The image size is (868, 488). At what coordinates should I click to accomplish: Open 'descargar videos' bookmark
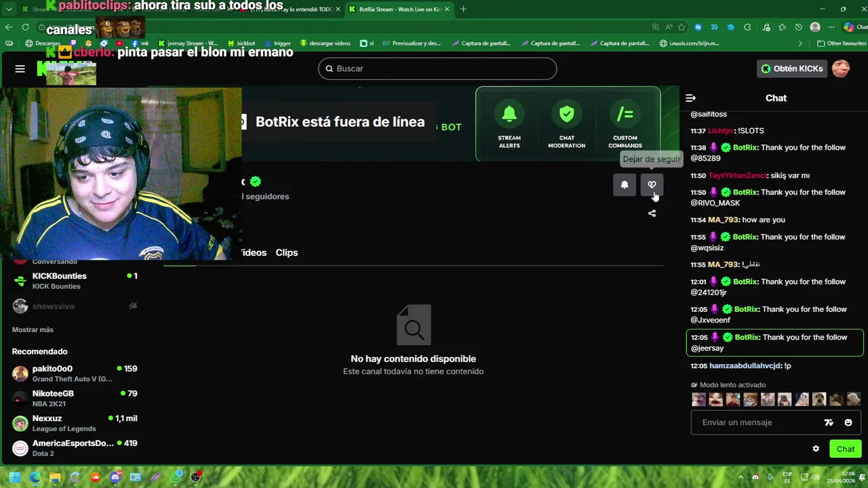point(325,43)
